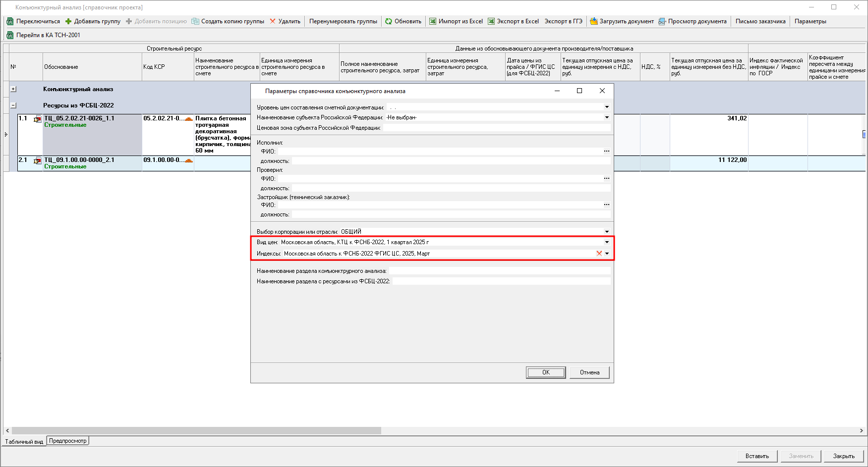Click the Import from Excel icon

pos(433,21)
